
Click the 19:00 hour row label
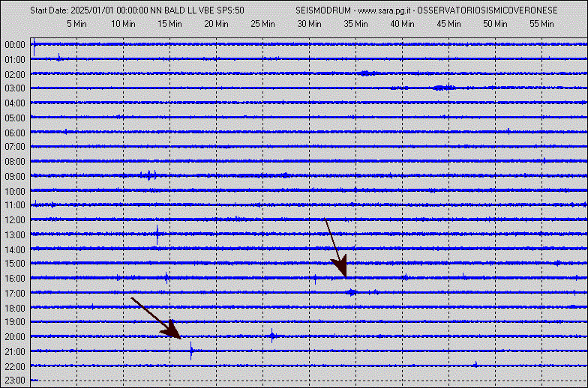click(15, 322)
